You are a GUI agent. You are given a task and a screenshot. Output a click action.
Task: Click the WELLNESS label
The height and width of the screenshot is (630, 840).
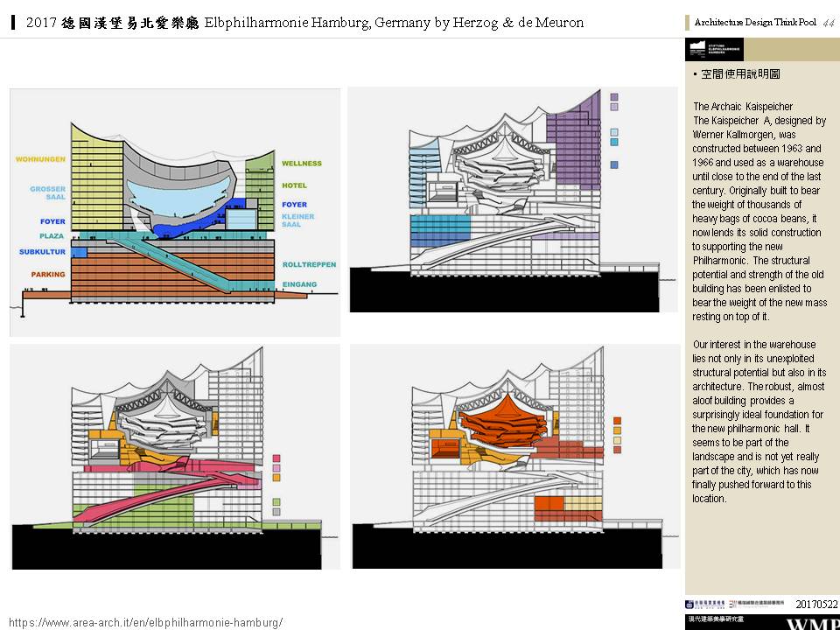[301, 164]
